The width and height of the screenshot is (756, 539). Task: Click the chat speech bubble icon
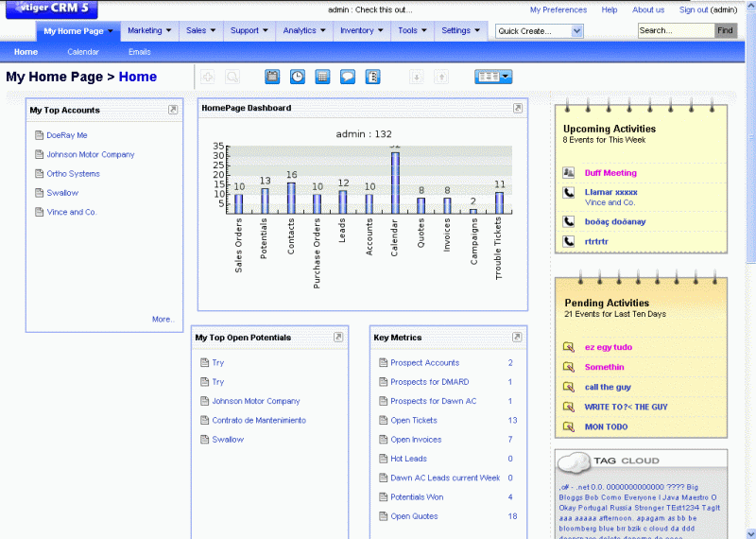coord(348,77)
